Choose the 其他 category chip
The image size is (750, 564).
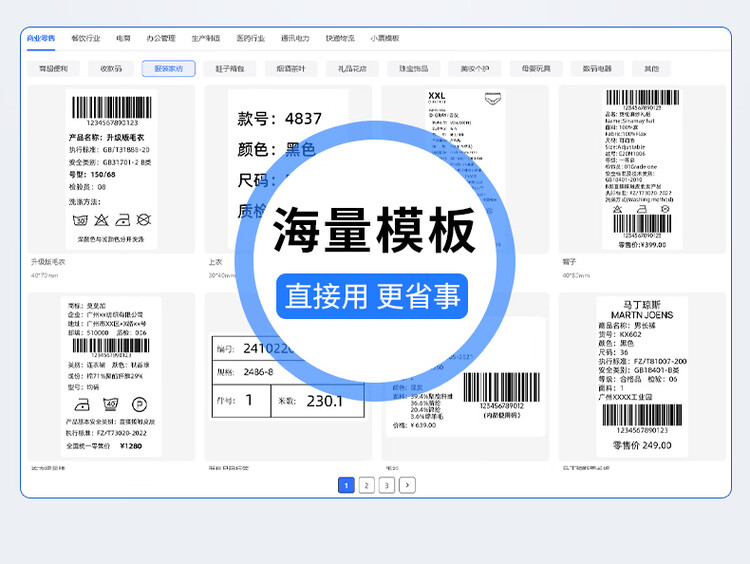click(651, 68)
